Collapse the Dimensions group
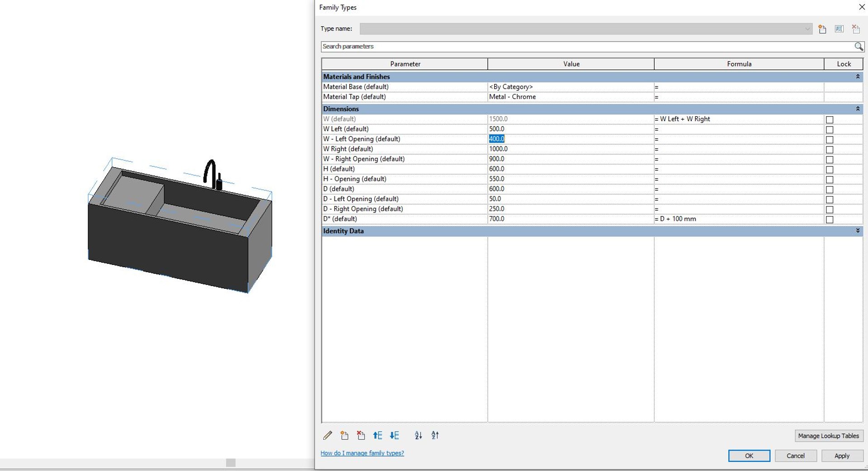The image size is (868, 471). [858, 109]
